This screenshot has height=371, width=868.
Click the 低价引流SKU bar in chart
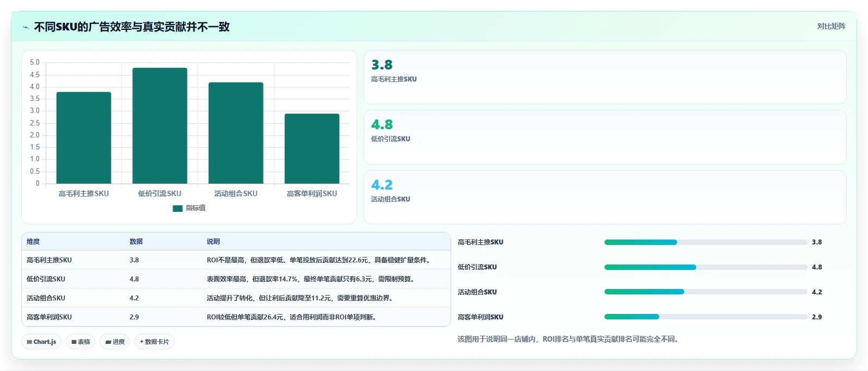[x=160, y=125]
